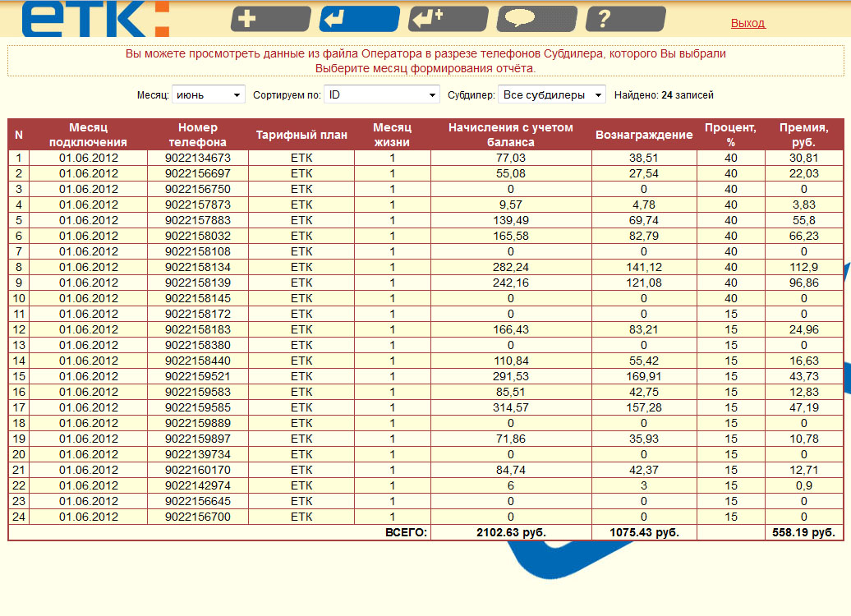This screenshot has width=851, height=616.
Task: Select phone number 9022156645
Action: click(x=197, y=502)
